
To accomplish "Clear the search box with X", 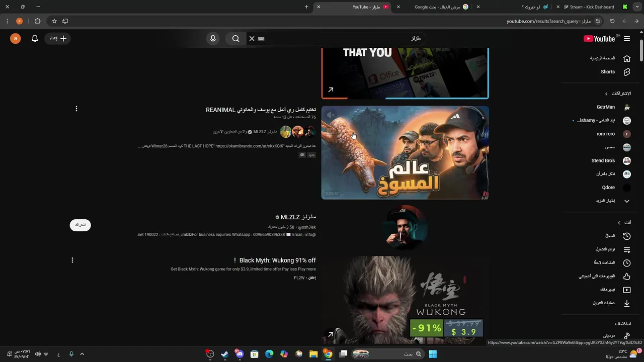I will pos(252,39).
